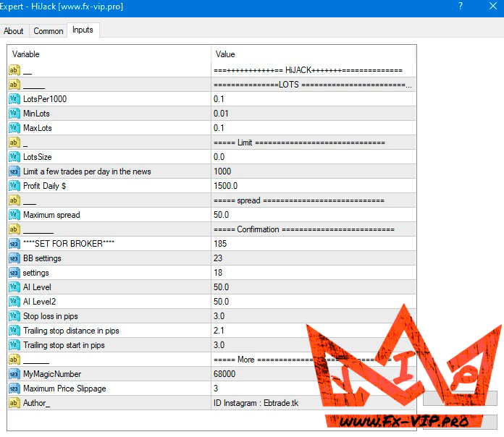The width and height of the screenshot is (504, 437).
Task: Edit the Maximum spread value 50.0
Action: 313,215
